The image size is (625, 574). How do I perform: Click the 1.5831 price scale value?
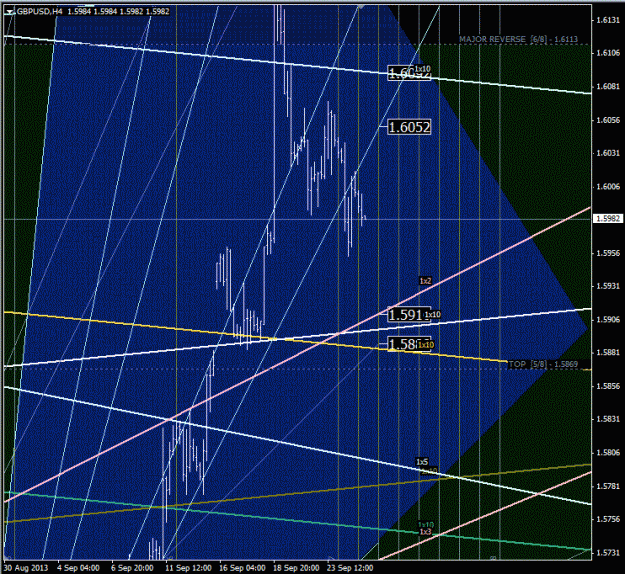point(608,419)
